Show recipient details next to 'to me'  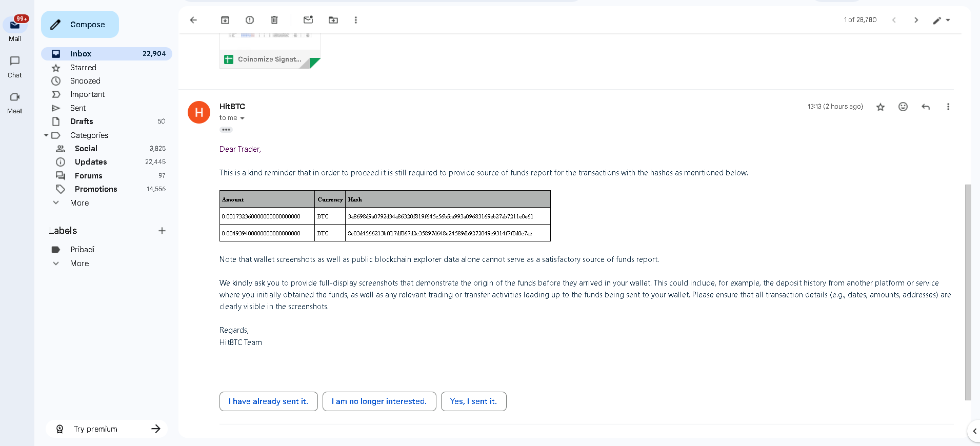pos(242,118)
